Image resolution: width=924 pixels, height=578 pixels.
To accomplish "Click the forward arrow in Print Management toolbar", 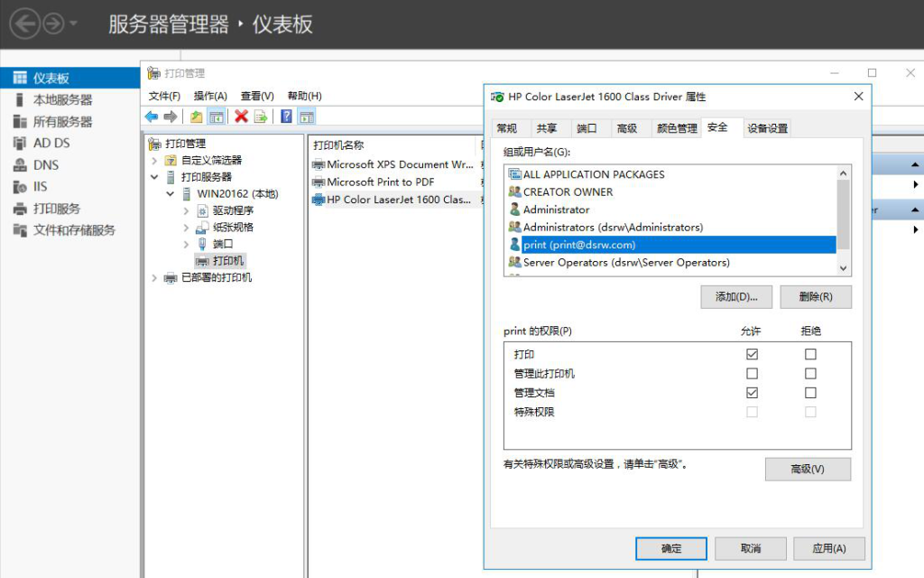I will 171,117.
